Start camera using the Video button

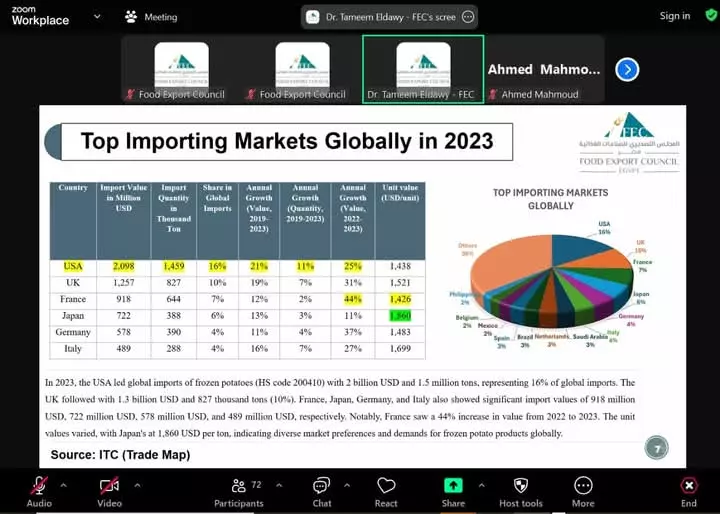(x=109, y=487)
